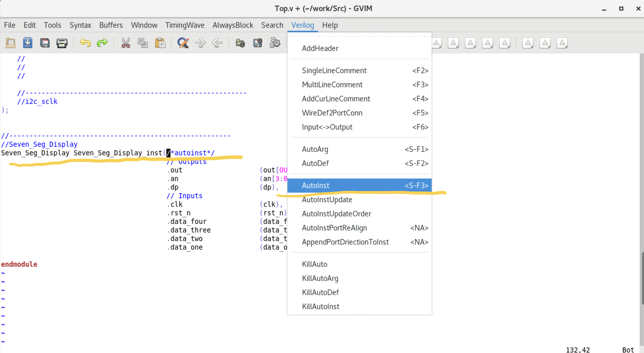Click the //i2c_sclk comment line
This screenshot has height=353, width=644.
point(37,101)
